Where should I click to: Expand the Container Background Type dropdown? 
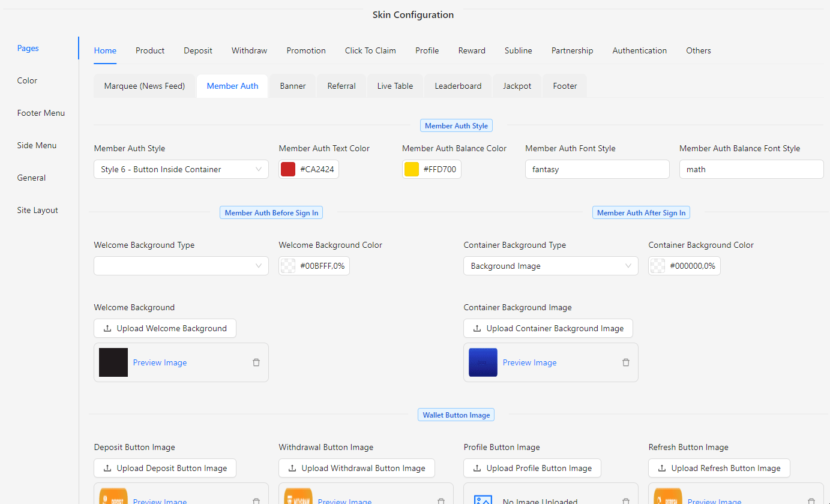[550, 266]
